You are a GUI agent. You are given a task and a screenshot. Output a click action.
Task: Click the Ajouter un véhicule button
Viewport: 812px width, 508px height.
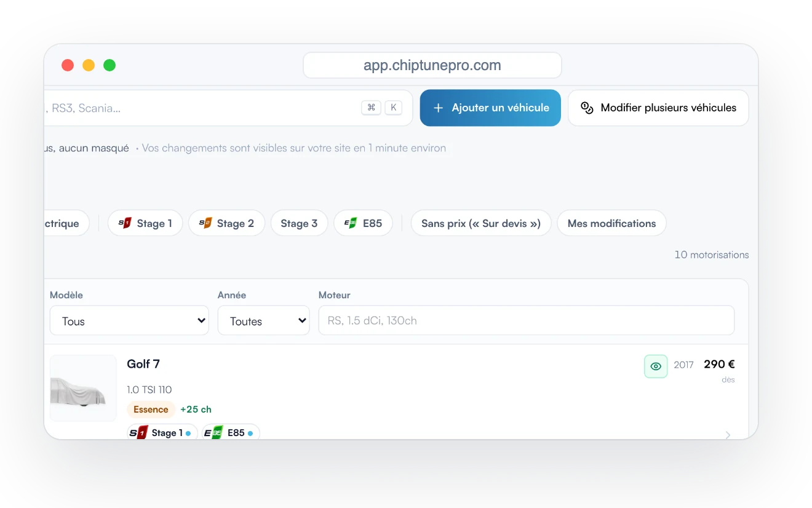(x=490, y=108)
